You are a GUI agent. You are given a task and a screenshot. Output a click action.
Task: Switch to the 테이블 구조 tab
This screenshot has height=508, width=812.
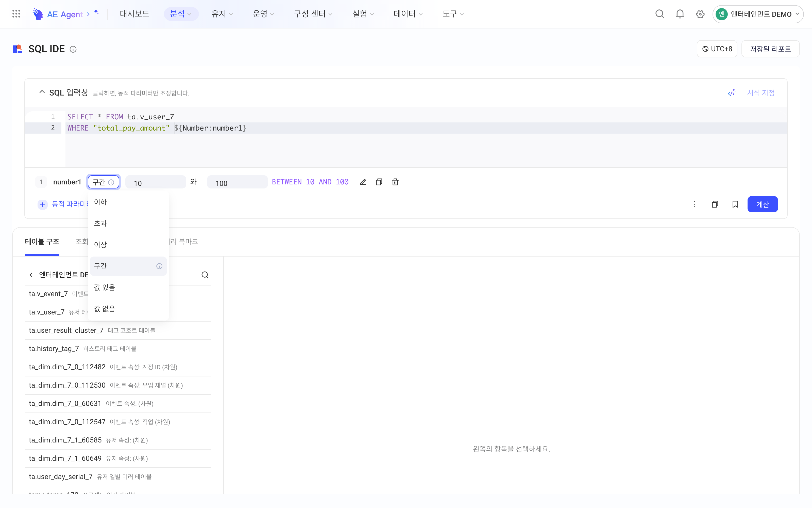[42, 242]
